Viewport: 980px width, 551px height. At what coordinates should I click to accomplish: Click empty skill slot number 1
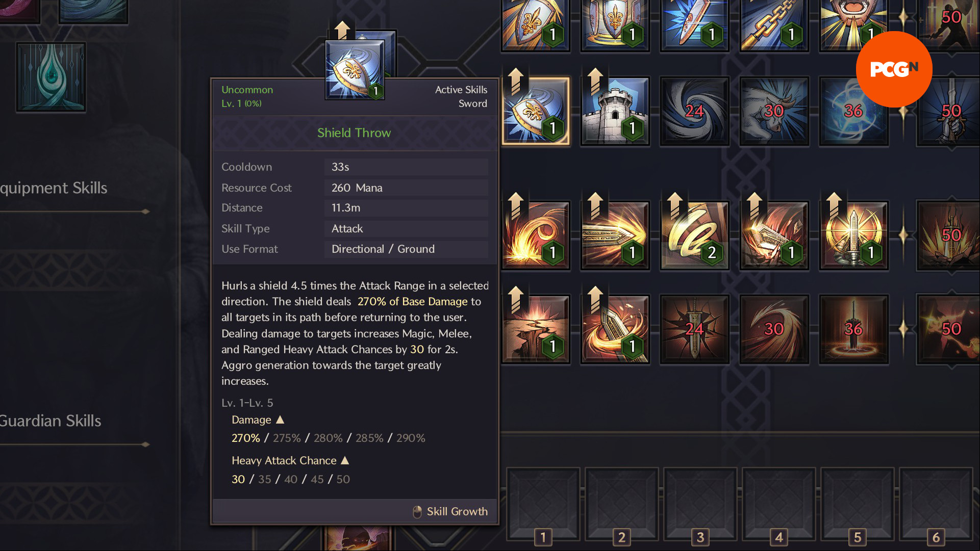click(x=543, y=504)
